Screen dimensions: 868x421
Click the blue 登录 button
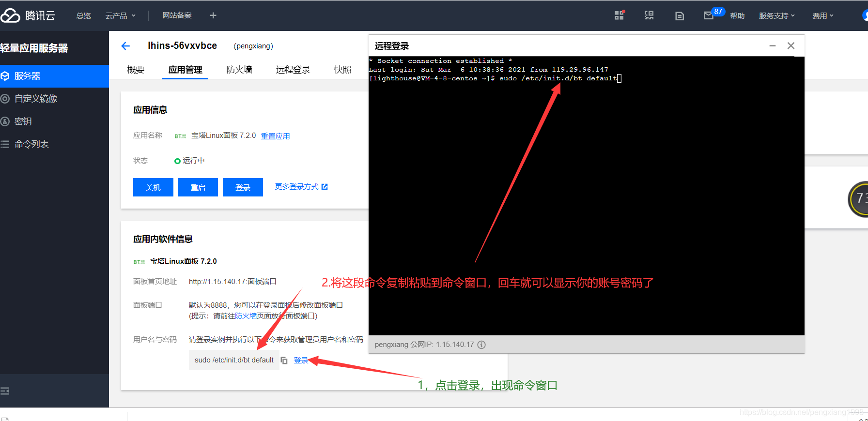(x=243, y=187)
